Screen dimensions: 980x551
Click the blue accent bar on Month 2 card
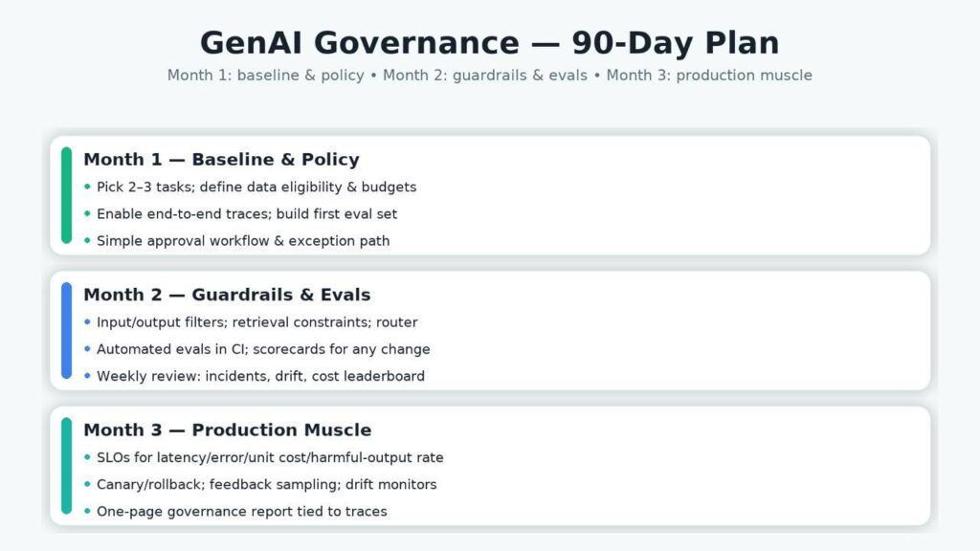tap(66, 330)
